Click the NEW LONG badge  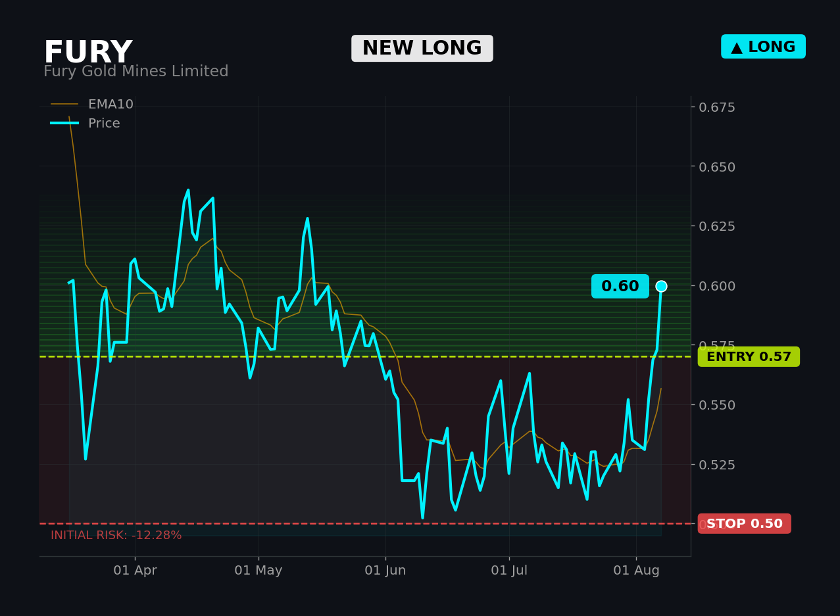coord(422,49)
